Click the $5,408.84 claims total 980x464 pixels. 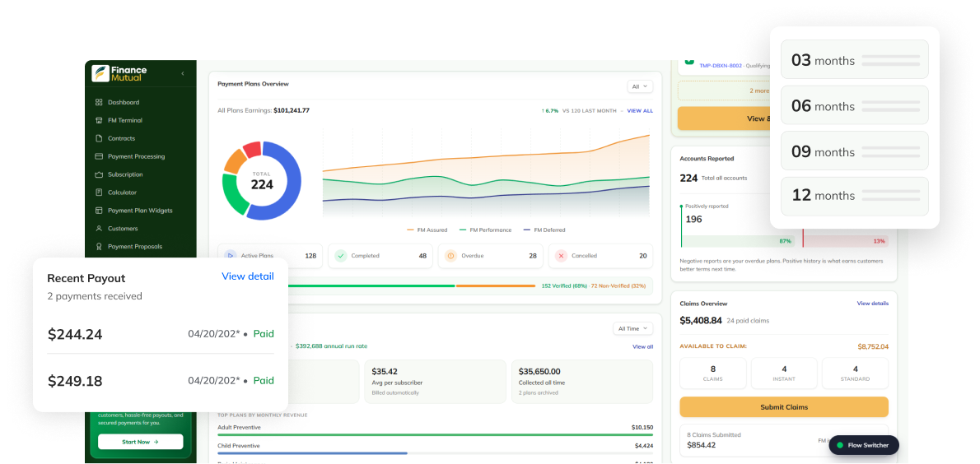tap(701, 320)
